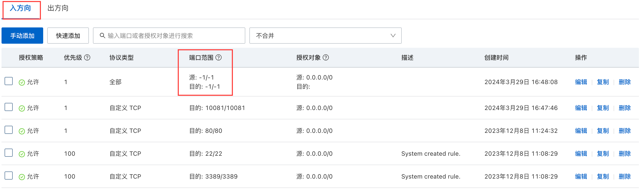Switch to the 出方向 tab
Viewport: 644px width, 190px height.
58,8
